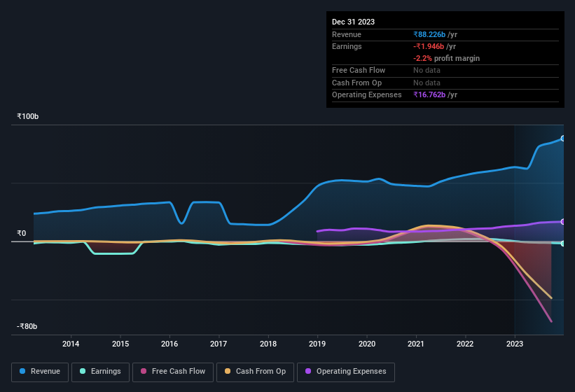Image resolution: width=575 pixels, height=392 pixels.
Task: Hide the Operating Expenses series
Action: pyautogui.click(x=346, y=372)
